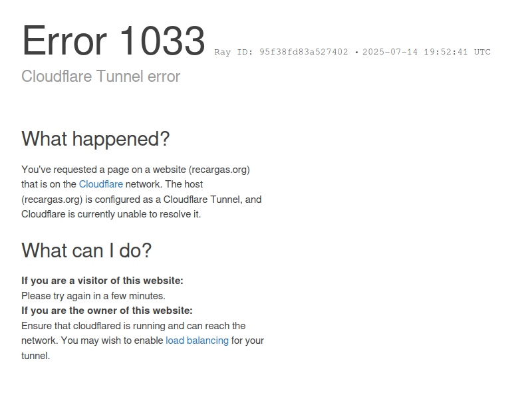This screenshot has height=399, width=532.
Task: Click the Error 1033 heading
Action: pyautogui.click(x=113, y=41)
